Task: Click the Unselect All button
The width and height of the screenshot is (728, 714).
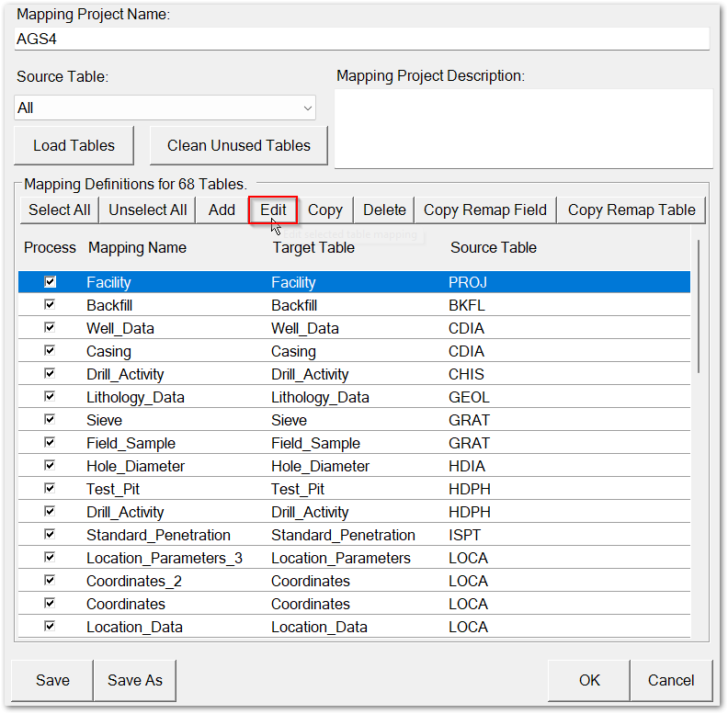Action: (x=148, y=210)
